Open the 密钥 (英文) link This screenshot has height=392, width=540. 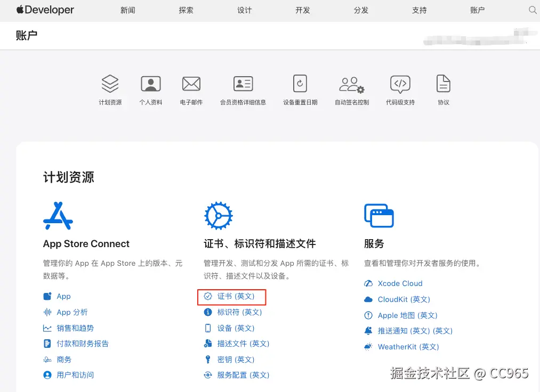click(236, 360)
